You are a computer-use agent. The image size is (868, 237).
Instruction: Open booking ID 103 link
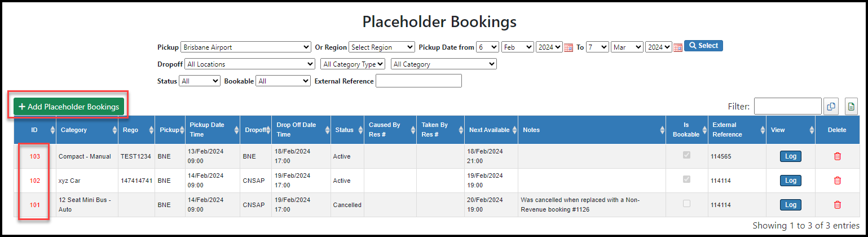pos(35,156)
